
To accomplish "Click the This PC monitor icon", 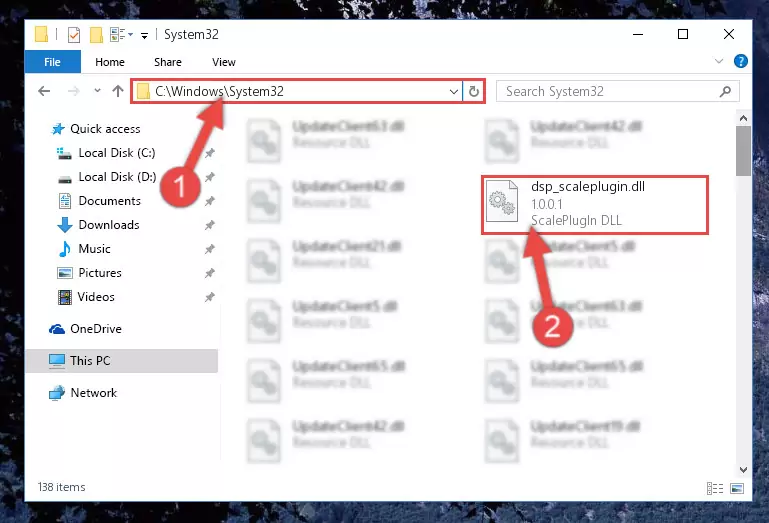I will coord(57,361).
